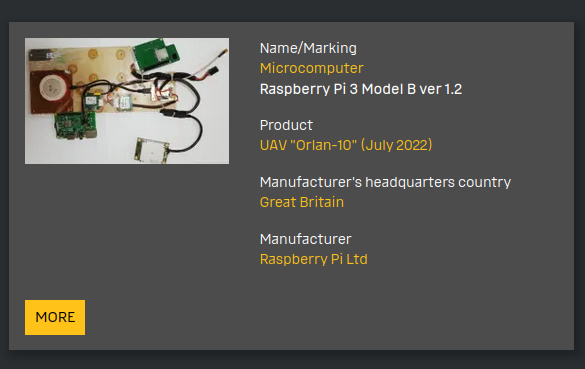This screenshot has height=369, width=585.
Task: Select the Great Britain country link
Action: coord(302,202)
